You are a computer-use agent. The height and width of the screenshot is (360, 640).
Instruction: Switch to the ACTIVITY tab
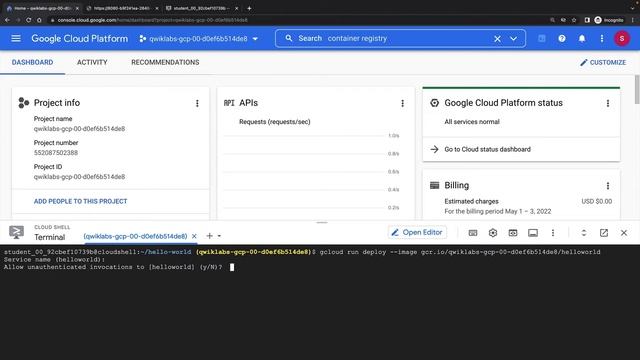(92, 62)
